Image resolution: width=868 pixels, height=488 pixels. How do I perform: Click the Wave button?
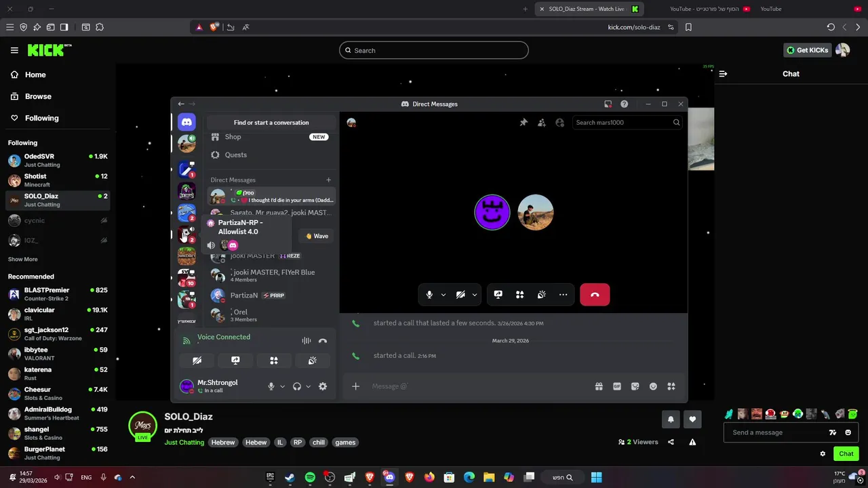317,236
